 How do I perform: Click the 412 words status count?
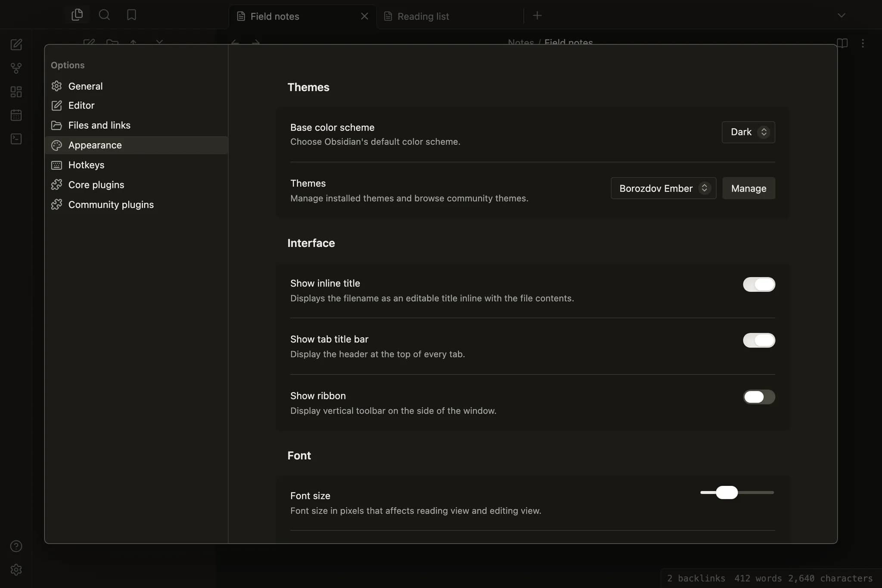tap(758, 578)
